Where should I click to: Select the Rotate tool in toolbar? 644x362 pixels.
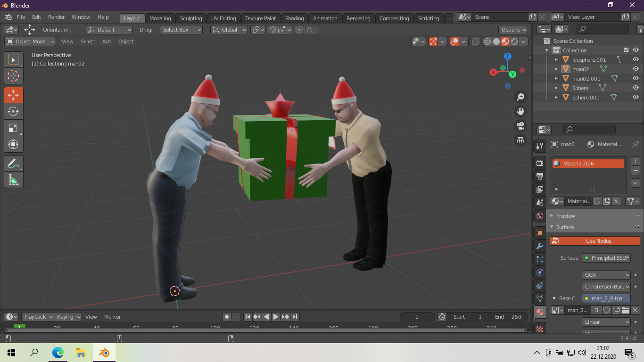pos(13,111)
